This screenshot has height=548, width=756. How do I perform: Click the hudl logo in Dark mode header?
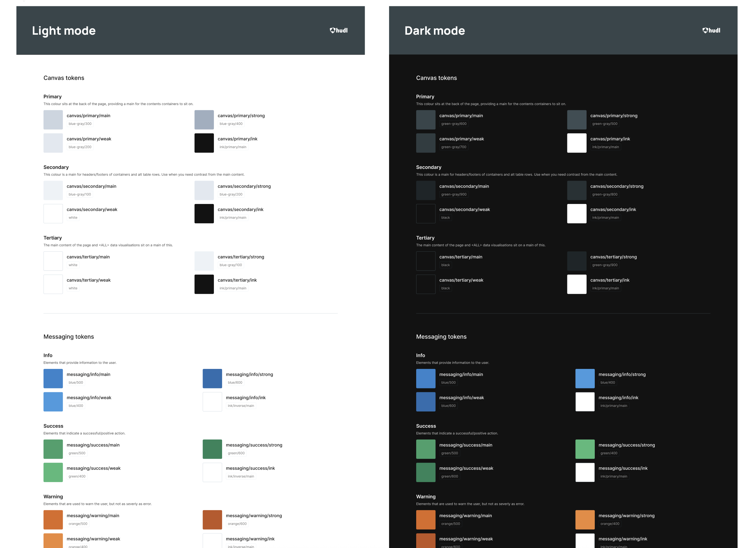(711, 30)
